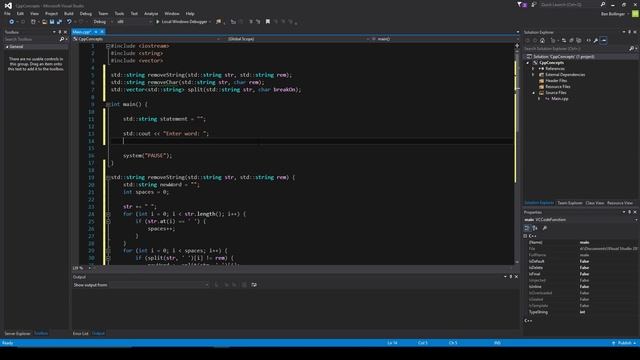The image size is (640, 360).
Task: Open the Build menu
Action: tap(69, 13)
